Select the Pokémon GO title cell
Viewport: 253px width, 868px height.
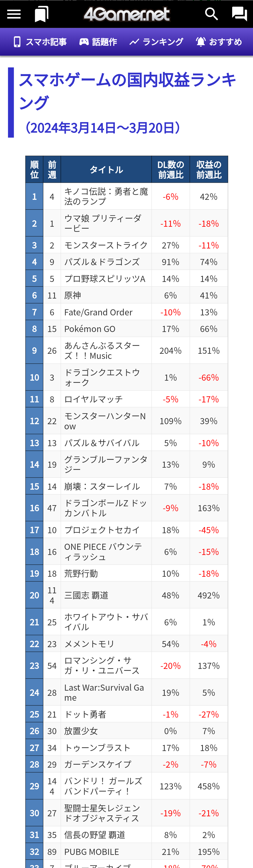click(x=90, y=329)
